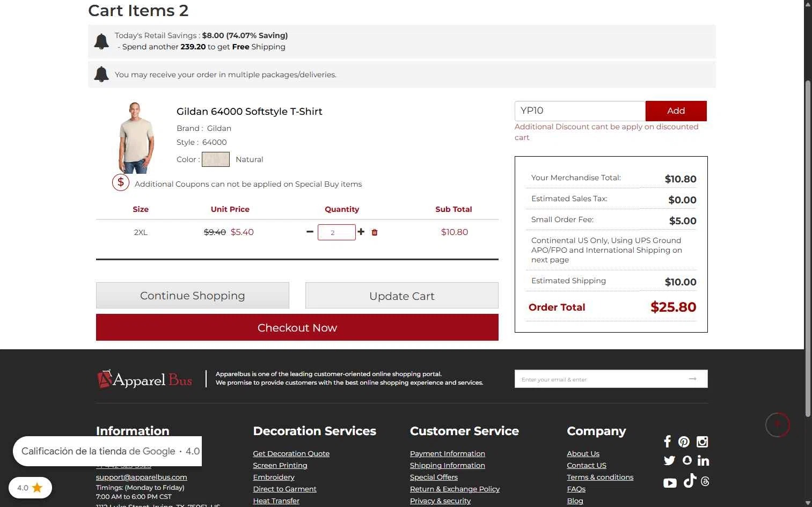Click the page vertical scrollbar thumb

[808, 248]
